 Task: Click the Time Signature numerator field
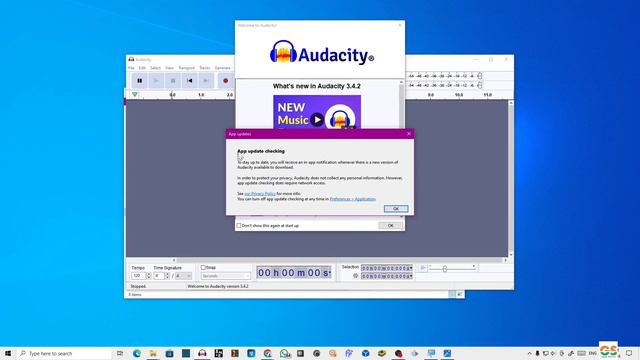(159, 276)
